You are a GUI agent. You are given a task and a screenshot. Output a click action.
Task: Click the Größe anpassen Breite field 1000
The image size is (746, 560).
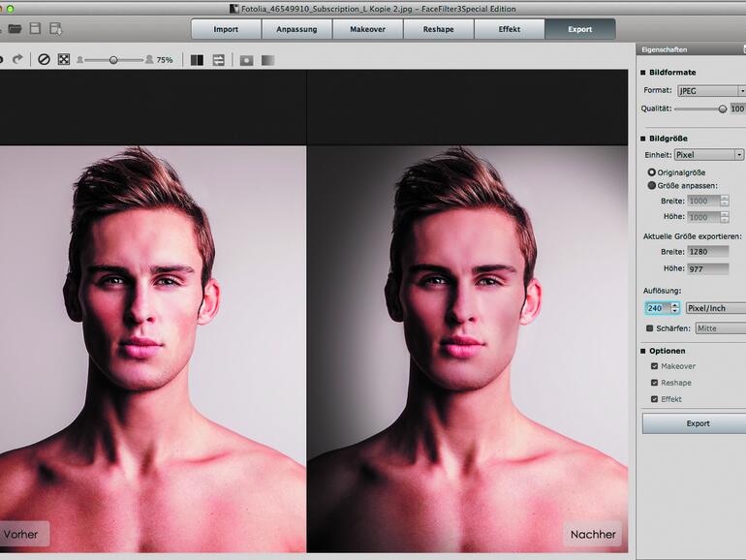coord(703,201)
